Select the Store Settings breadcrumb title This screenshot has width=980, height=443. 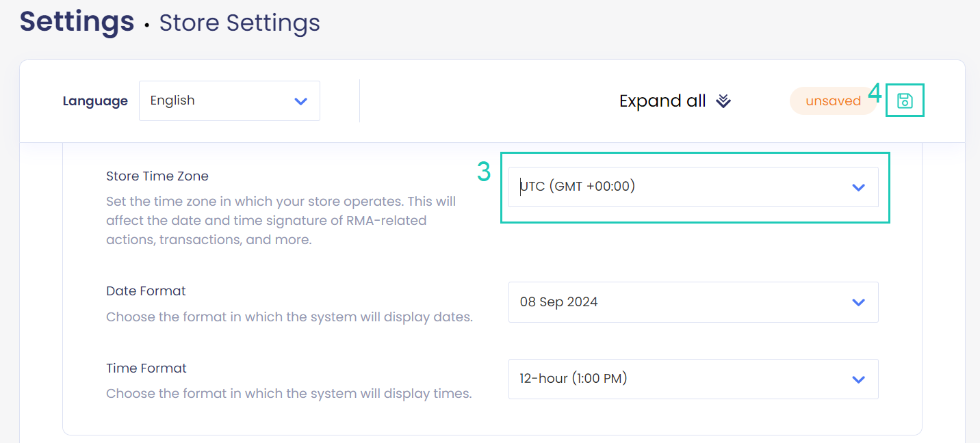(x=240, y=23)
